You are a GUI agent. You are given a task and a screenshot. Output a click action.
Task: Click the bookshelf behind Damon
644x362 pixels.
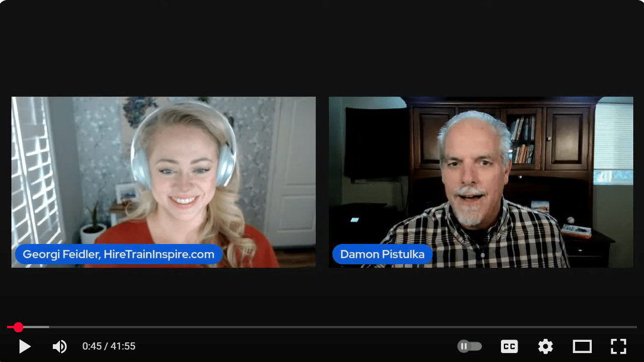pyautogui.click(x=522, y=138)
